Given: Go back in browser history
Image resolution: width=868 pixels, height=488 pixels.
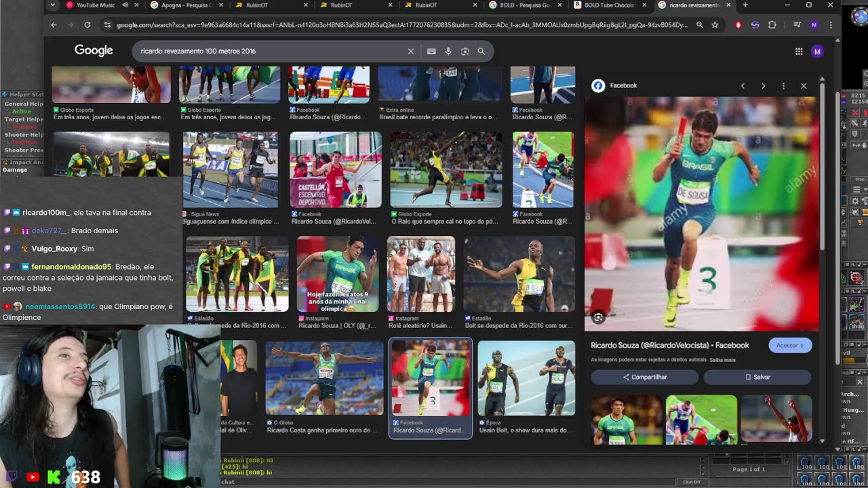Looking at the screenshot, I should (54, 25).
